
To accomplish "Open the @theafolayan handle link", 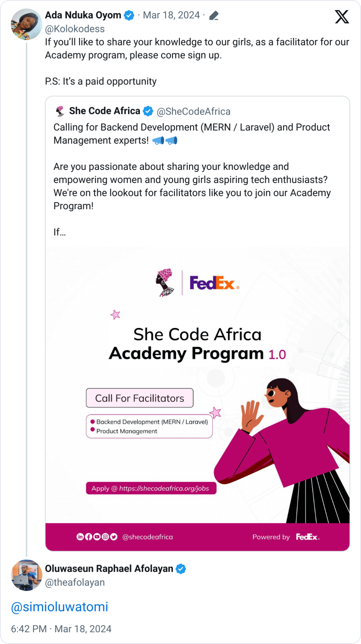I will pos(74,582).
